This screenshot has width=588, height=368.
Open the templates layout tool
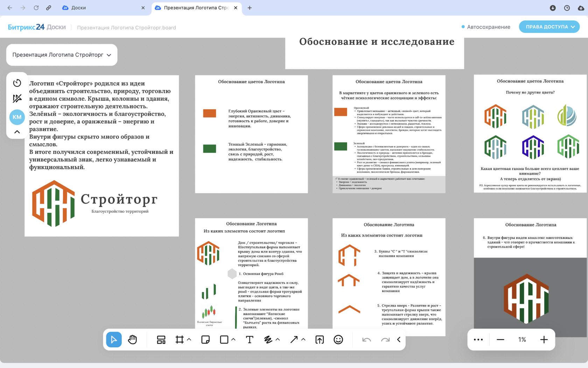click(x=161, y=340)
